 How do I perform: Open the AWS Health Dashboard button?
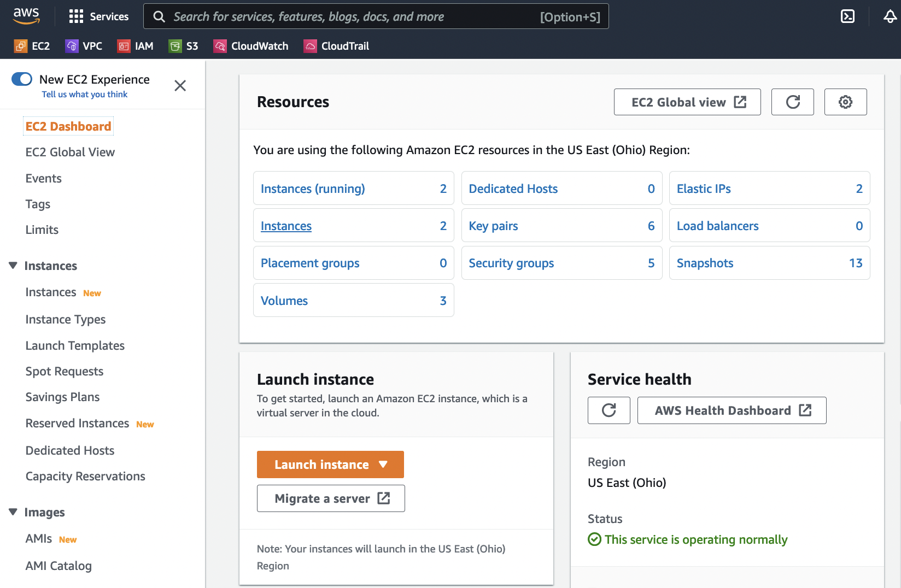pyautogui.click(x=732, y=410)
